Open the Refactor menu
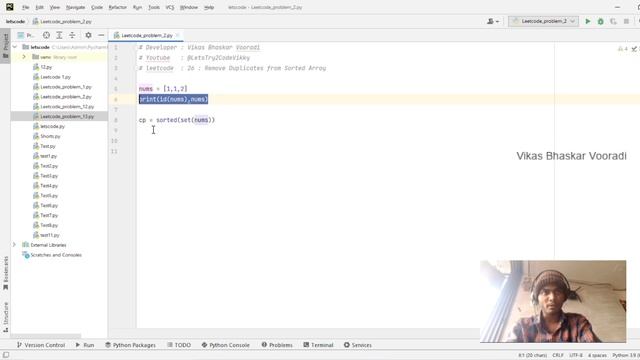 click(x=118, y=7)
